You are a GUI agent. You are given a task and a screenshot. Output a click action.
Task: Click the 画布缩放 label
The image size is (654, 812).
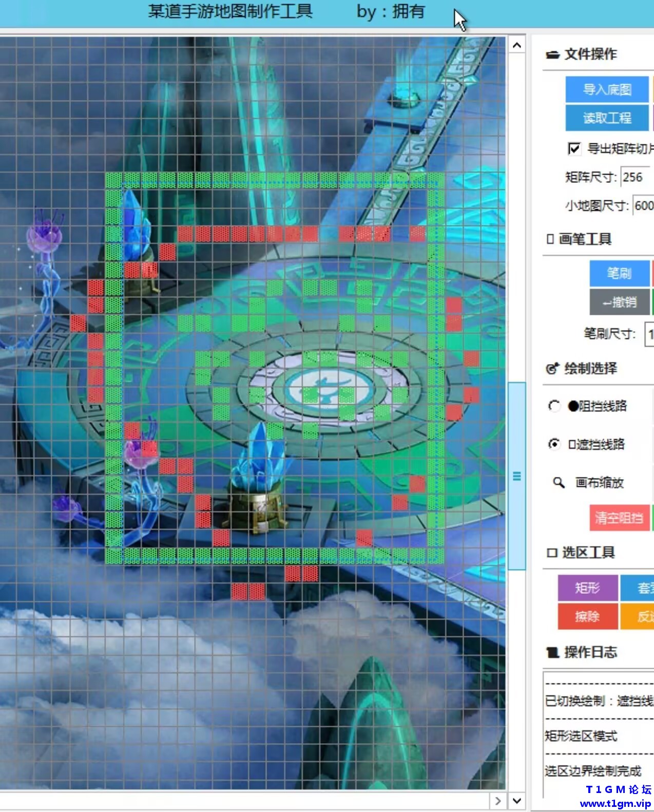tap(599, 483)
